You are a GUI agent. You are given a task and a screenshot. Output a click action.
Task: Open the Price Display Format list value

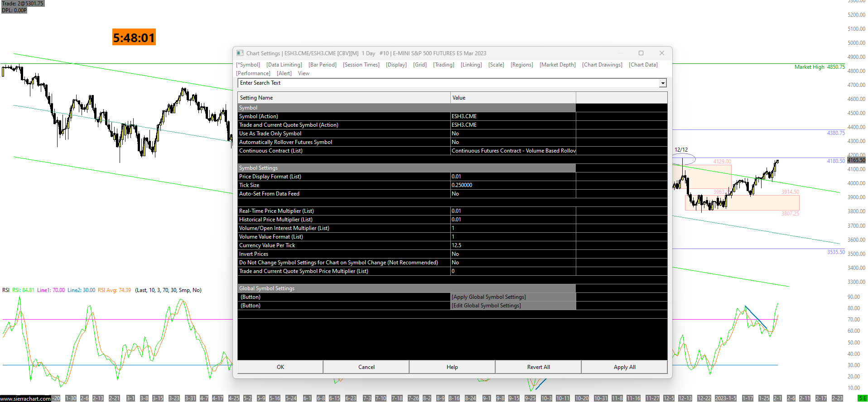click(513, 177)
